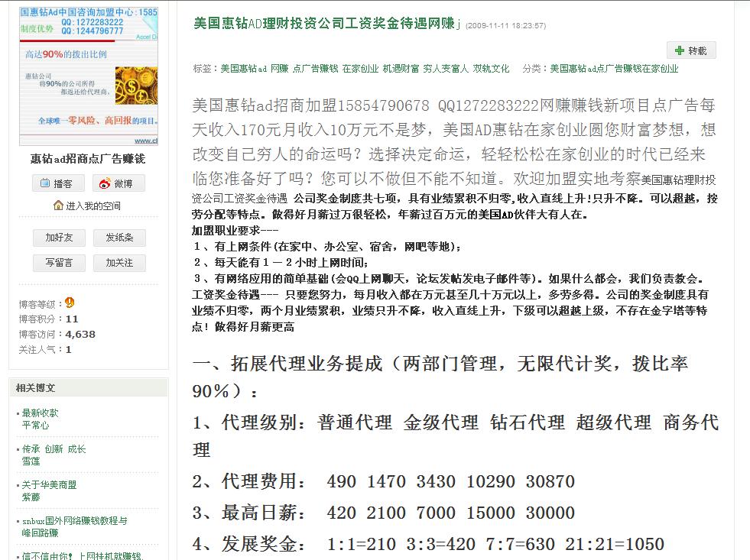Click the 博客访问 count 4,638

(x=80, y=334)
